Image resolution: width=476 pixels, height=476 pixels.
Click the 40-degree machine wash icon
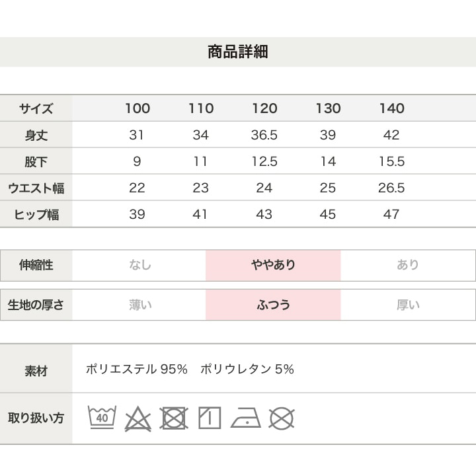click(102, 418)
